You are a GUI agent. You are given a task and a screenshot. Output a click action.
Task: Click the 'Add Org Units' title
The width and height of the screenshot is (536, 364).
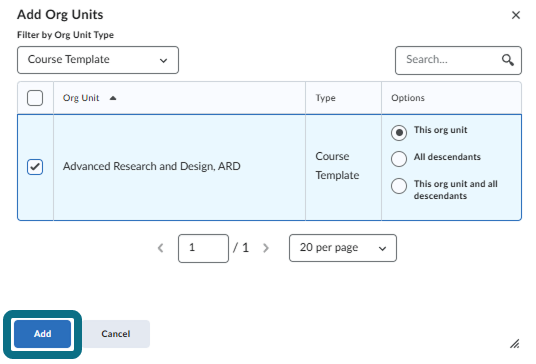coord(60,15)
